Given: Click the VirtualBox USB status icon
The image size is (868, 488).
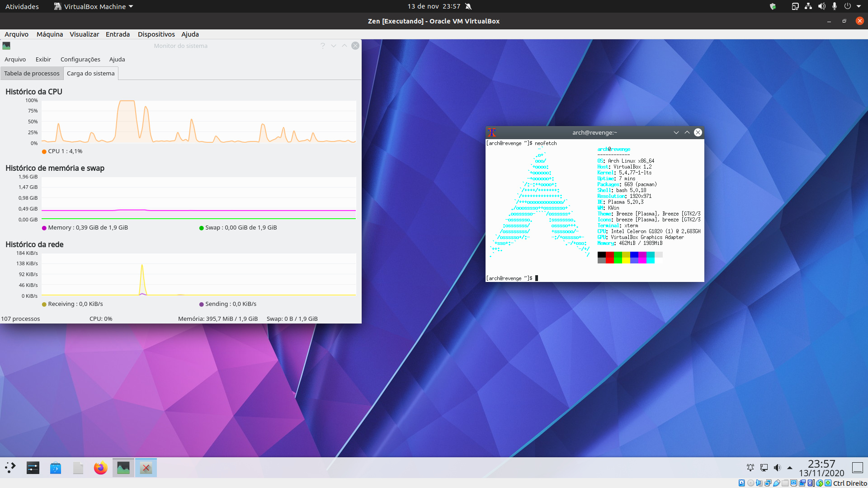Looking at the screenshot, I should tap(776, 483).
